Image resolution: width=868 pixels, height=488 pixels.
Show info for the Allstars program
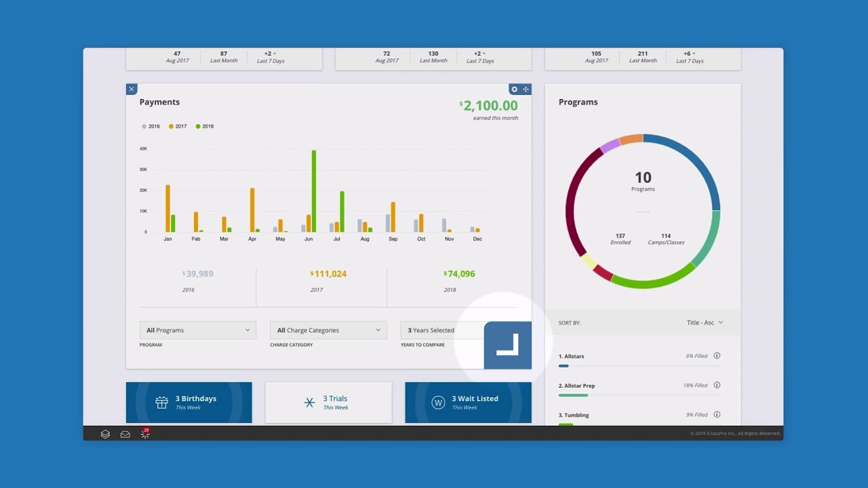pos(717,356)
